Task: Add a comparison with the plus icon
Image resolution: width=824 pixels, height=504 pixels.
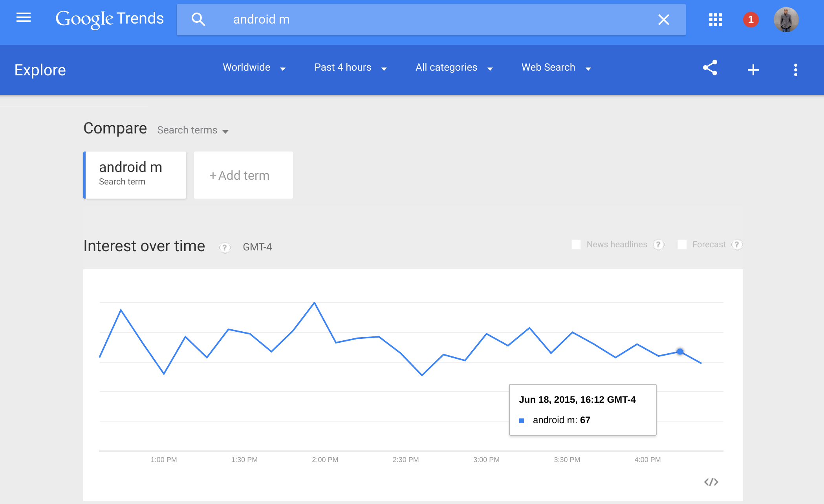Action: point(753,69)
